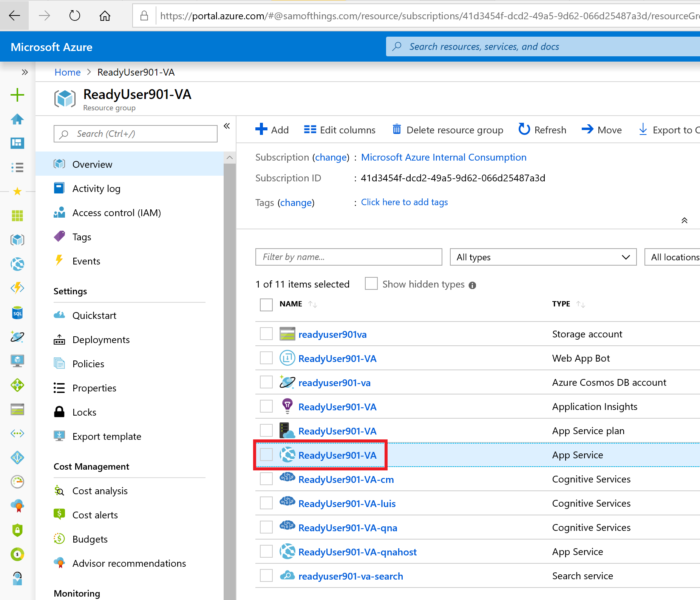The width and height of the screenshot is (700, 600).
Task: Open All services list icon in sidebar
Action: 17,167
